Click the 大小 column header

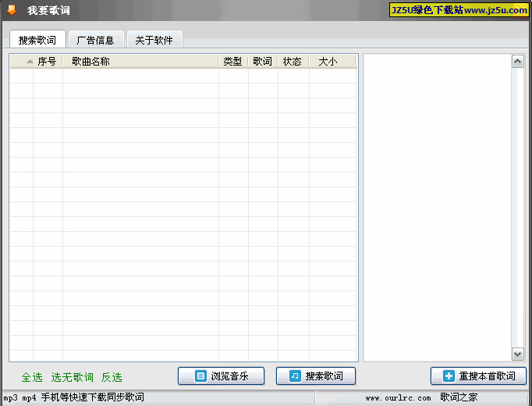coord(332,62)
